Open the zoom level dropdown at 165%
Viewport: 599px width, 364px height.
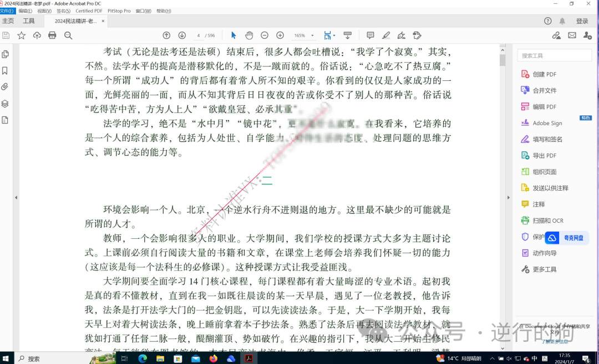(303, 35)
